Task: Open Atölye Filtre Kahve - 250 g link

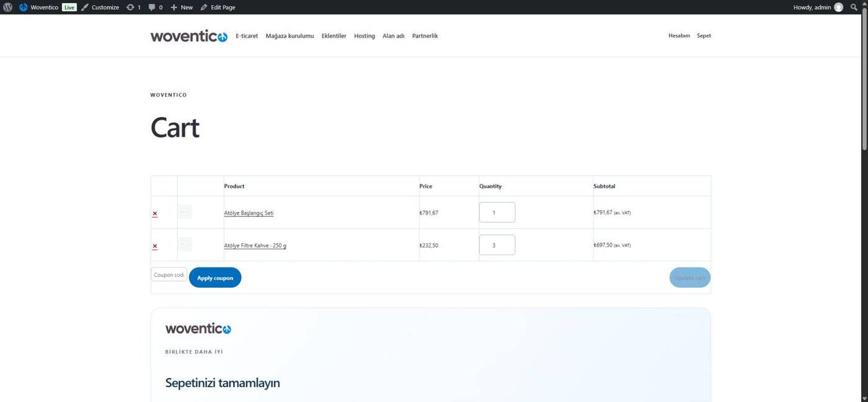Action: [255, 246]
